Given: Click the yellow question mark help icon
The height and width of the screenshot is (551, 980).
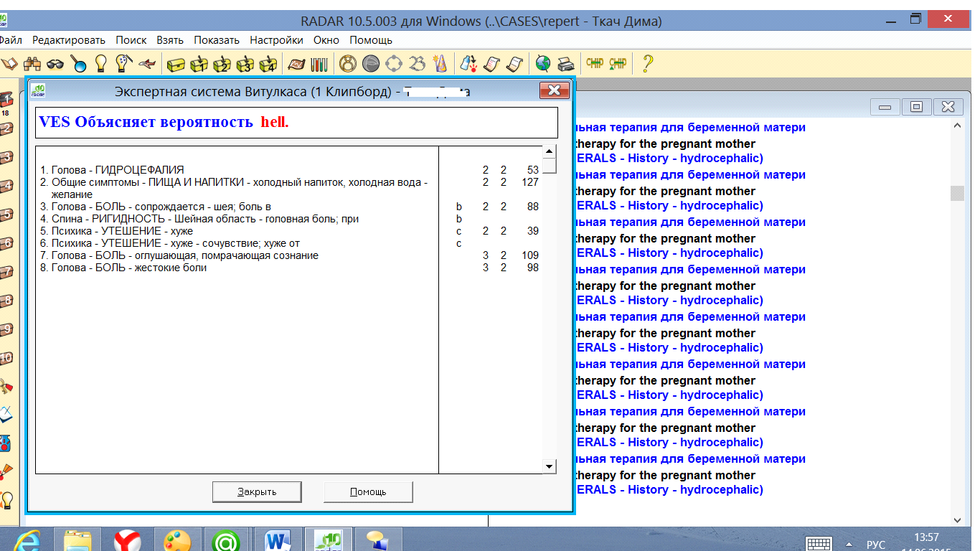Looking at the screenshot, I should click(x=647, y=64).
